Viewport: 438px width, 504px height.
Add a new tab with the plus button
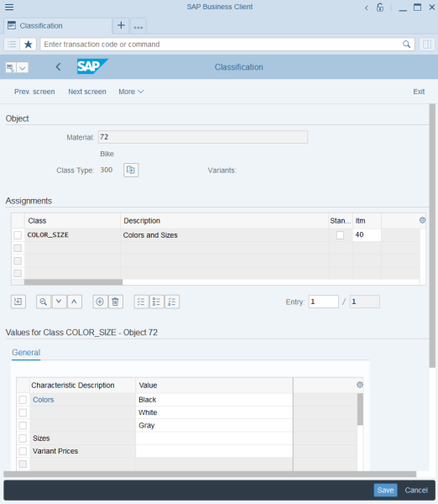(x=121, y=25)
